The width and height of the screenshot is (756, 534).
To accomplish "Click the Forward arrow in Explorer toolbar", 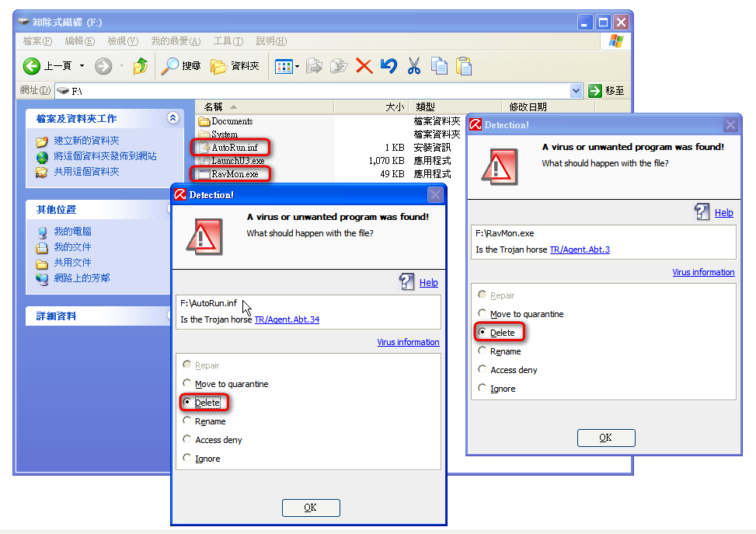I will (x=103, y=66).
